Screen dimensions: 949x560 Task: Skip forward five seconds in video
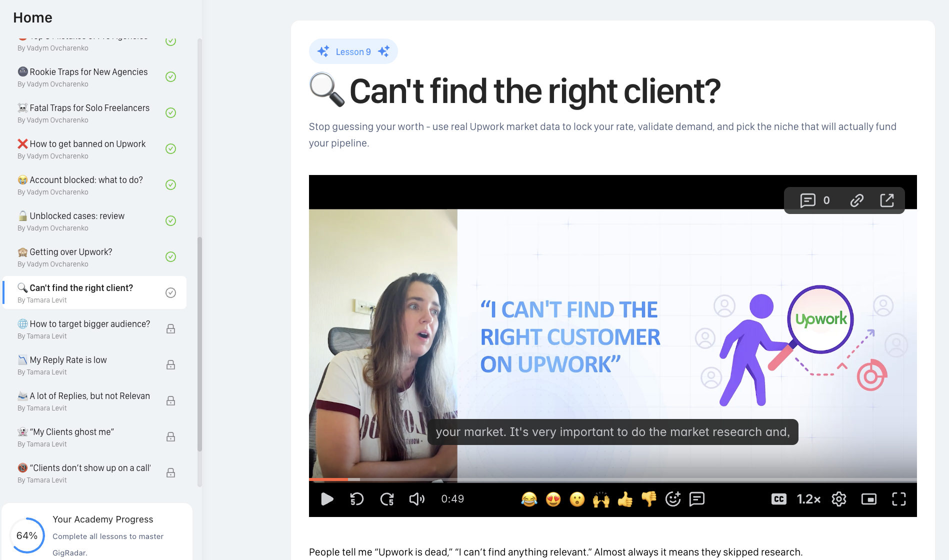pyautogui.click(x=387, y=499)
